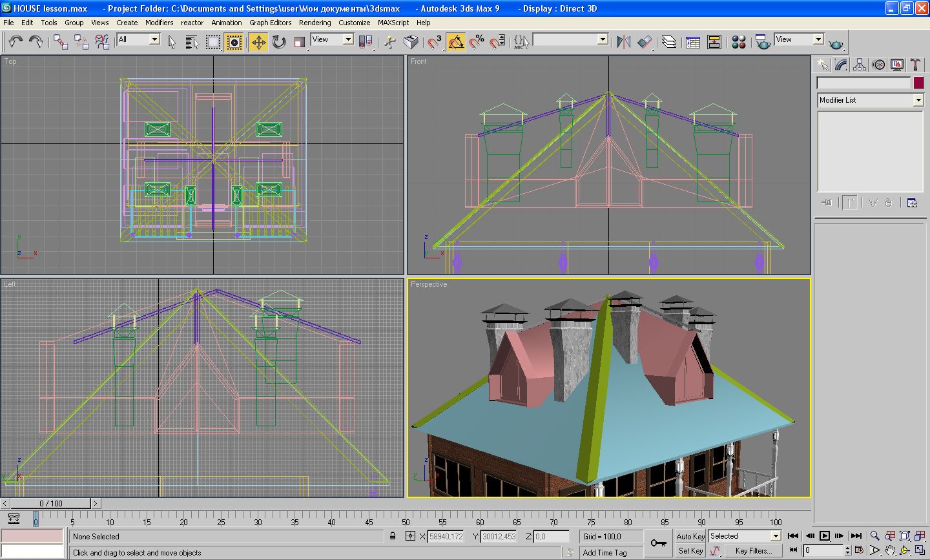930x560 pixels.
Task: Switch to the Utilities hammer tab
Action: coord(915,65)
